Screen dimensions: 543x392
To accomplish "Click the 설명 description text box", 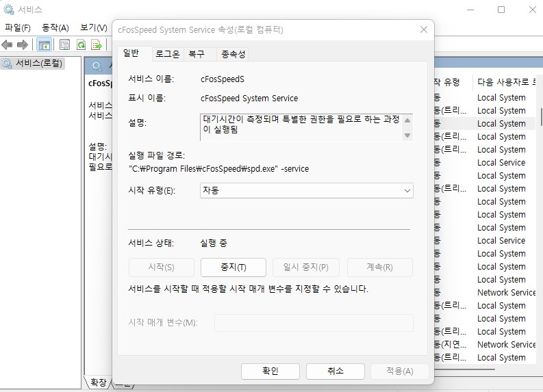I will 301,127.
